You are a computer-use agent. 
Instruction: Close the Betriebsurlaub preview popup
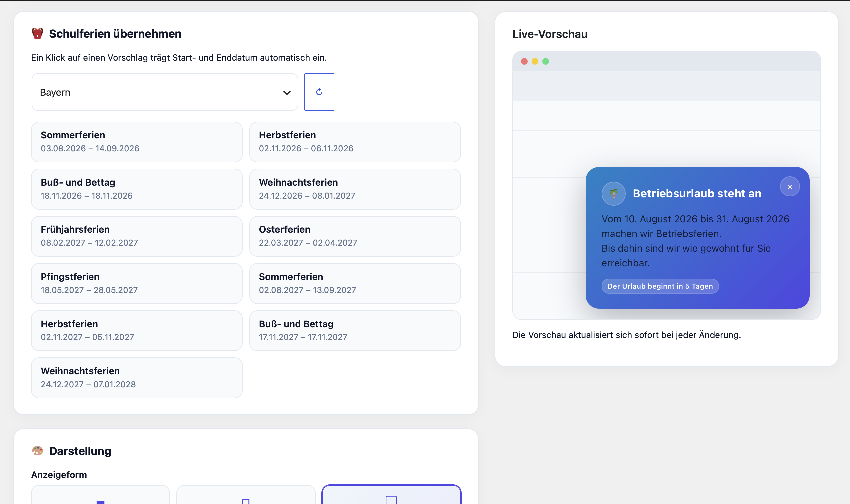pos(790,186)
